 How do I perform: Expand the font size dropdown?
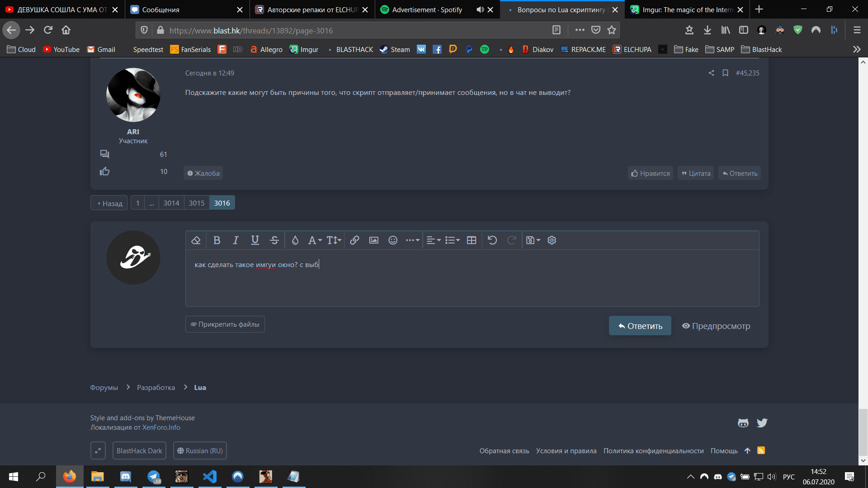[x=334, y=240]
